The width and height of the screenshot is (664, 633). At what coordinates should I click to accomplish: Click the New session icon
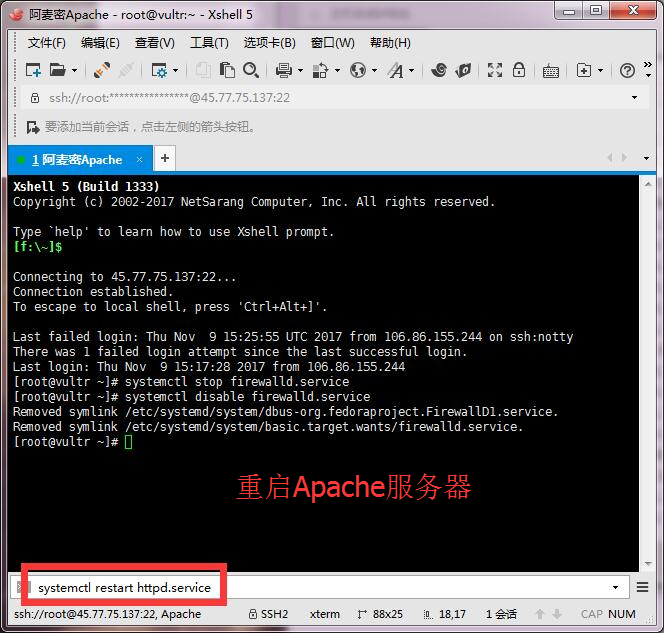[x=33, y=70]
